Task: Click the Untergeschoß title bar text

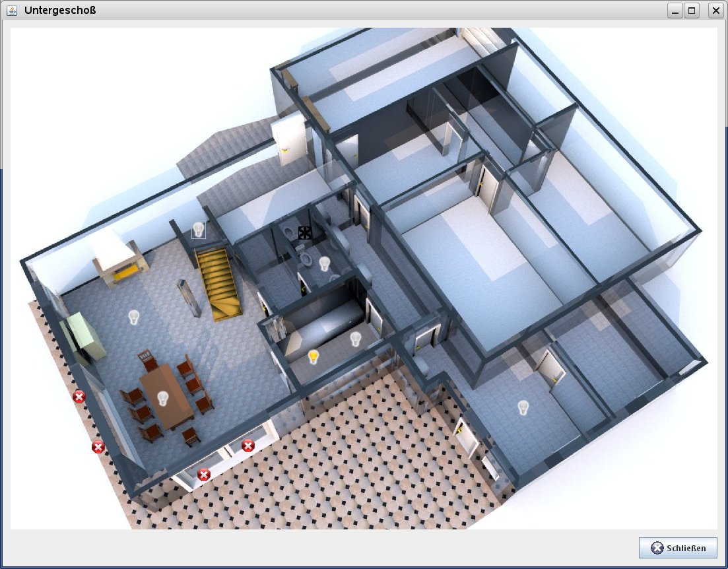Action: click(60, 10)
